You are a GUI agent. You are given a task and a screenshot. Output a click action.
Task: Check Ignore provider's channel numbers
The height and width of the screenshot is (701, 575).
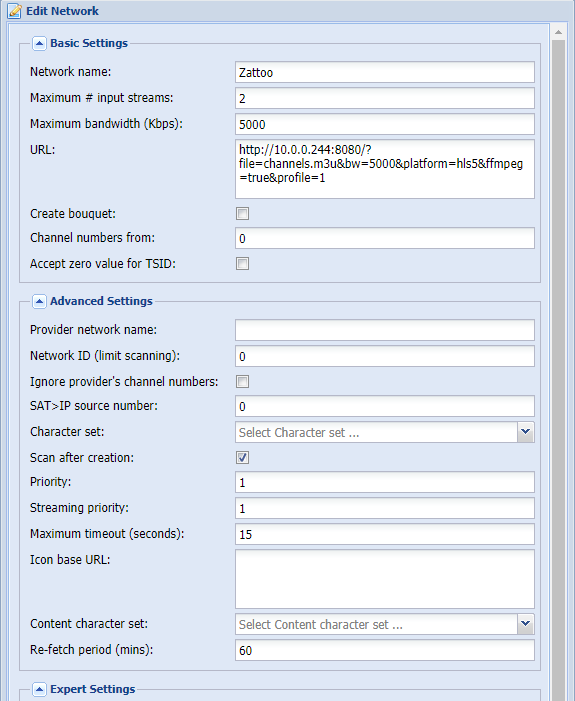click(x=242, y=382)
